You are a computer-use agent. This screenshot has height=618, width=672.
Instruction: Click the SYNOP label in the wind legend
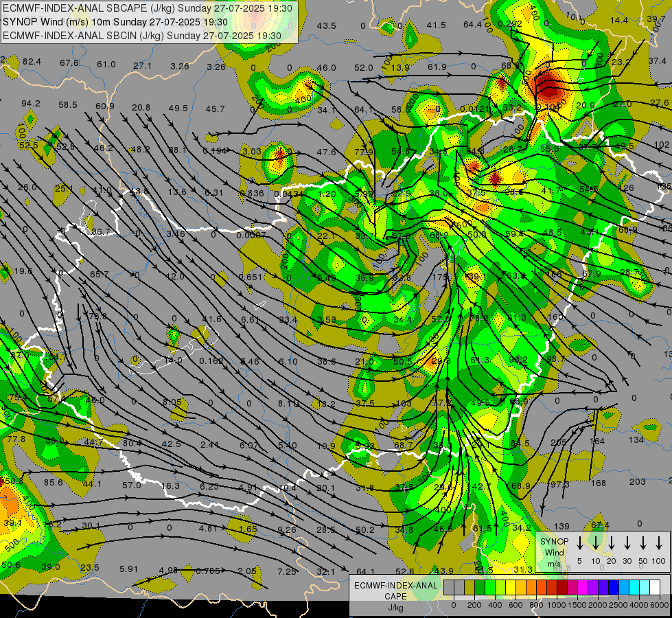[554, 541]
